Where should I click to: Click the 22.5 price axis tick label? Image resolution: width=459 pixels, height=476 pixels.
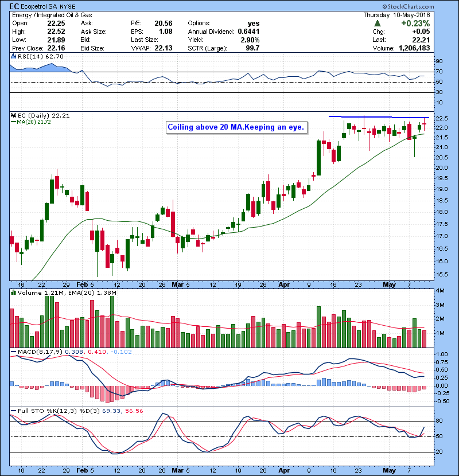point(442,118)
